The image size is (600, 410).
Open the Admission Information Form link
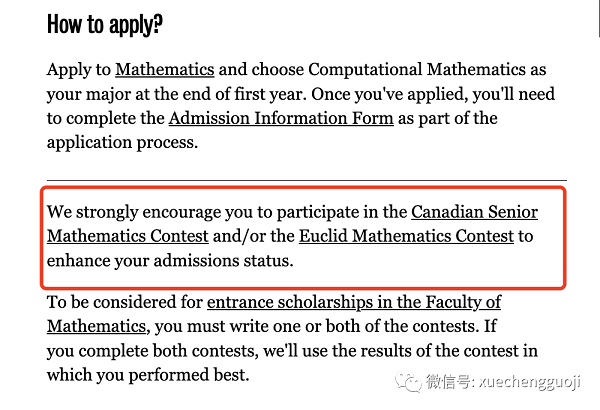tap(281, 118)
